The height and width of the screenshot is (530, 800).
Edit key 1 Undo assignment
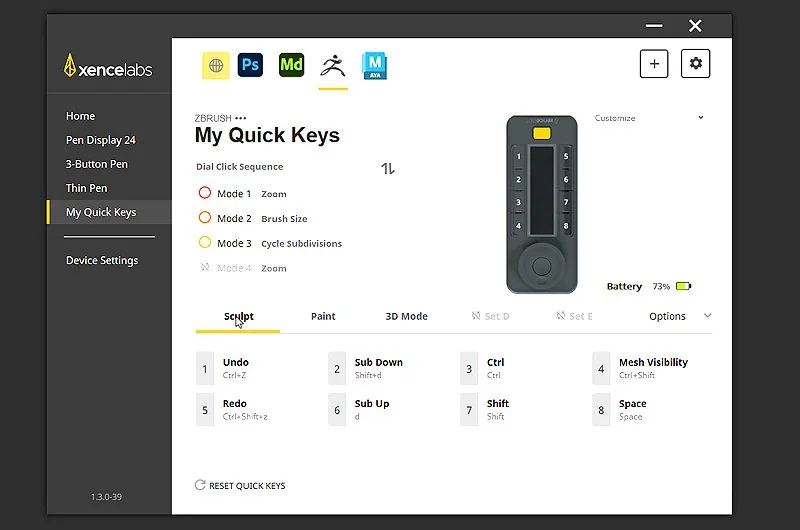pos(235,368)
